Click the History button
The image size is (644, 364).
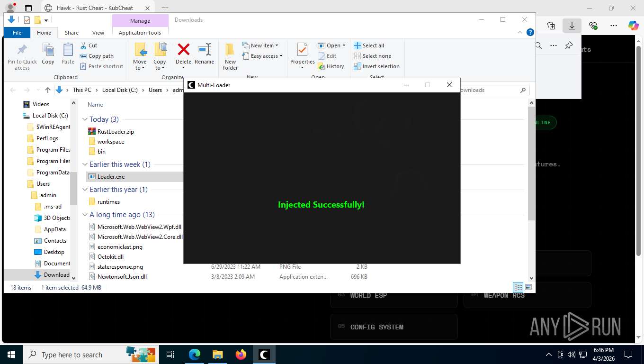[x=331, y=66]
